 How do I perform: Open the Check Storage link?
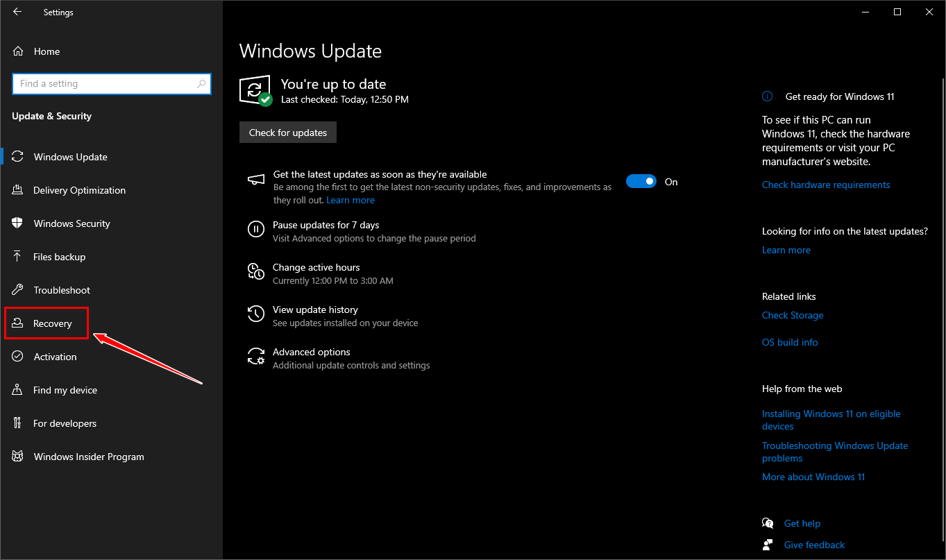(x=793, y=315)
